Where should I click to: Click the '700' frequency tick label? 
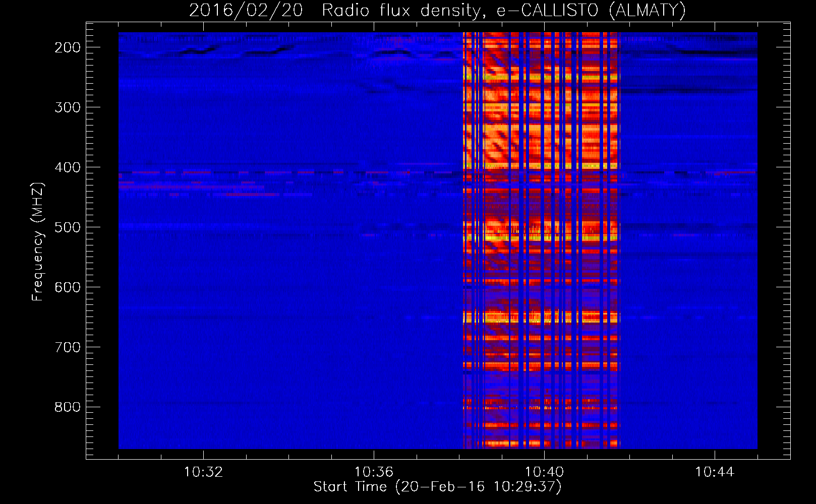(68, 347)
